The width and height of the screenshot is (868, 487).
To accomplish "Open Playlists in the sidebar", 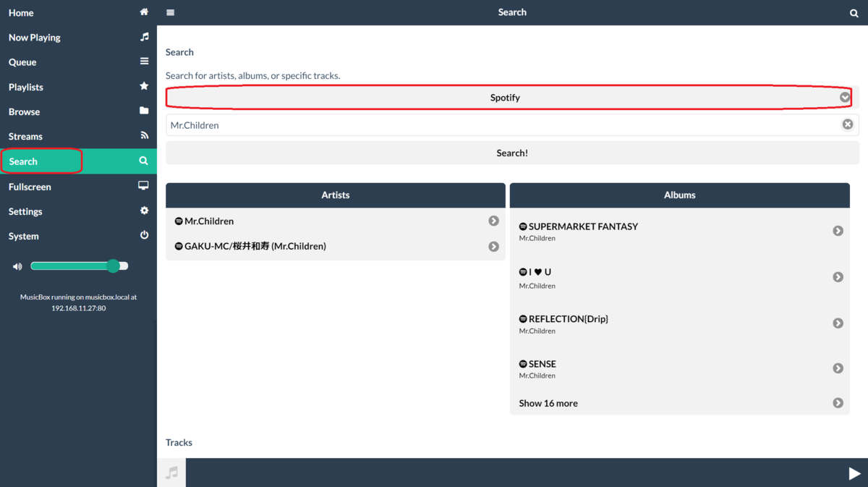I will [78, 86].
